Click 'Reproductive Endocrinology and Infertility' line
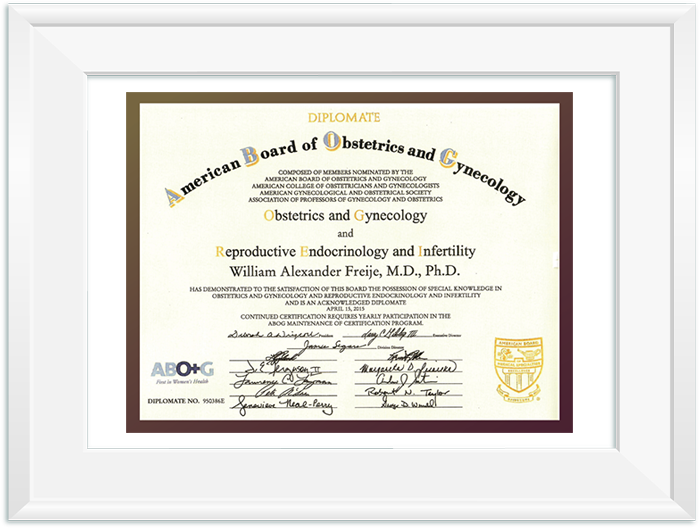 345,251
